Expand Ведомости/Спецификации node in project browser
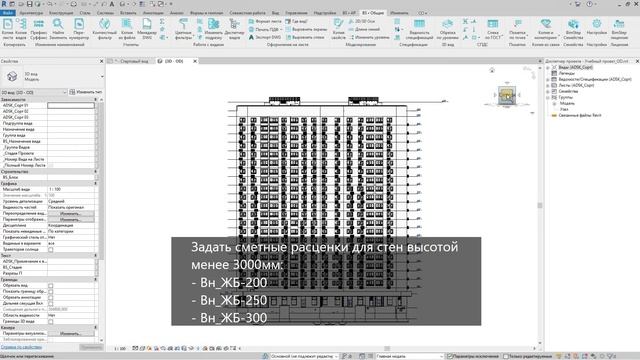 tap(548, 80)
